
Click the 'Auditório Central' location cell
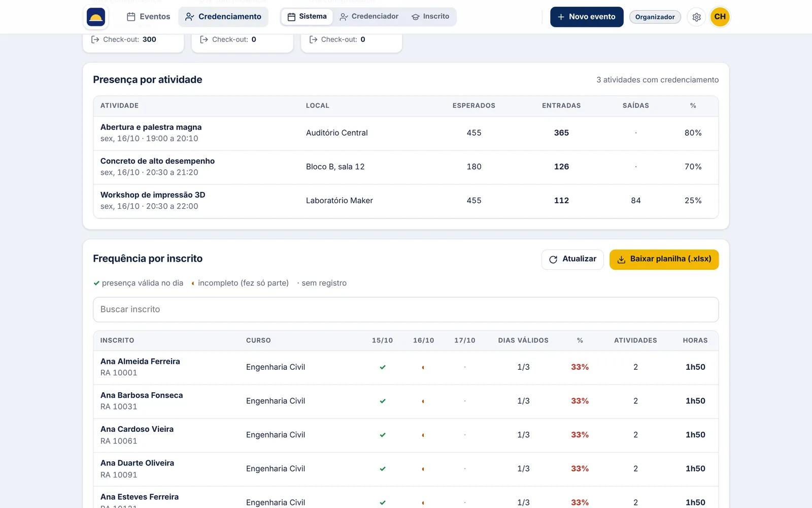pyautogui.click(x=336, y=133)
